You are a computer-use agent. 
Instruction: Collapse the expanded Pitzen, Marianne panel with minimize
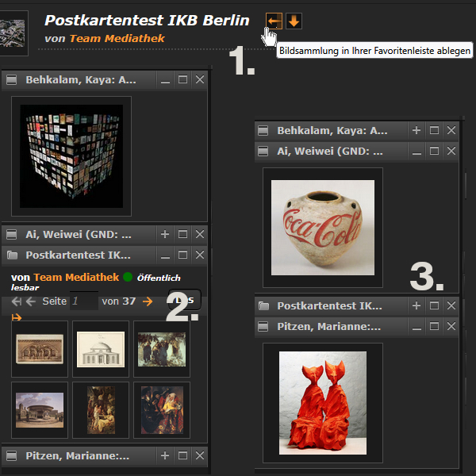point(416,326)
